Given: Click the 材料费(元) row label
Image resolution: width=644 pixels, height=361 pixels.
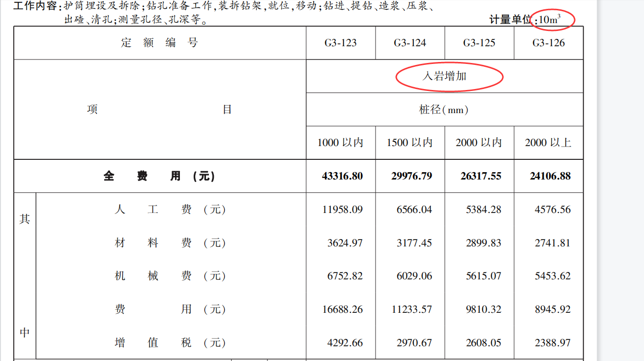Looking at the screenshot, I should tap(170, 243).
